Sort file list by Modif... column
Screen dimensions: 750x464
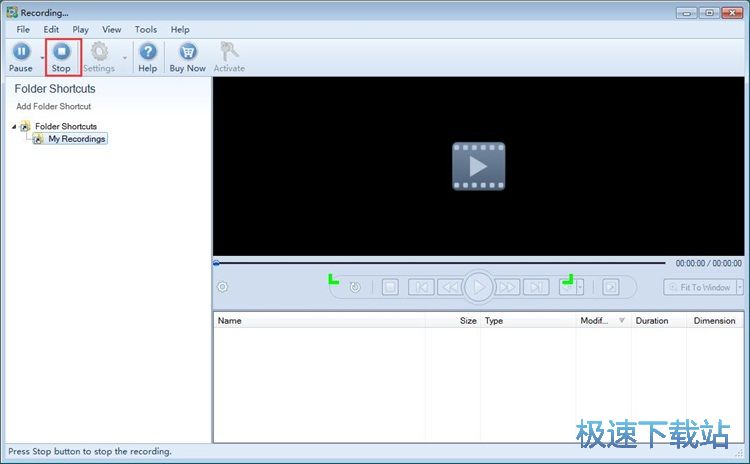coord(603,320)
